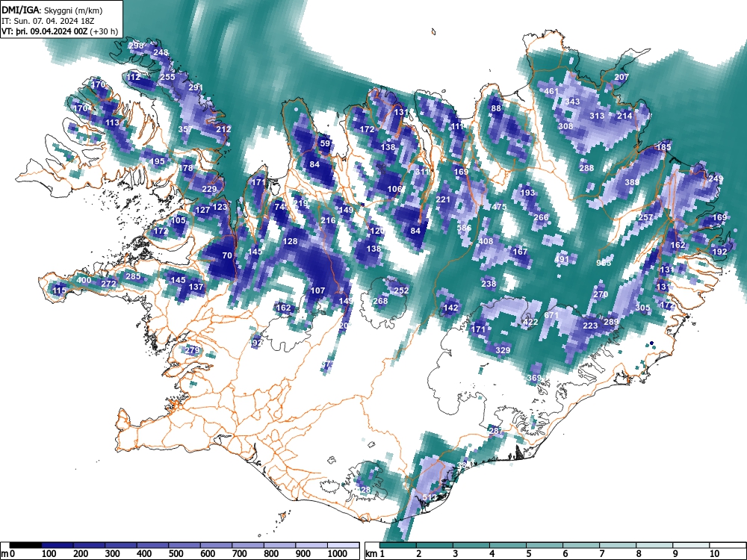Click the map value 329
747x560 pixels.
coord(503,350)
